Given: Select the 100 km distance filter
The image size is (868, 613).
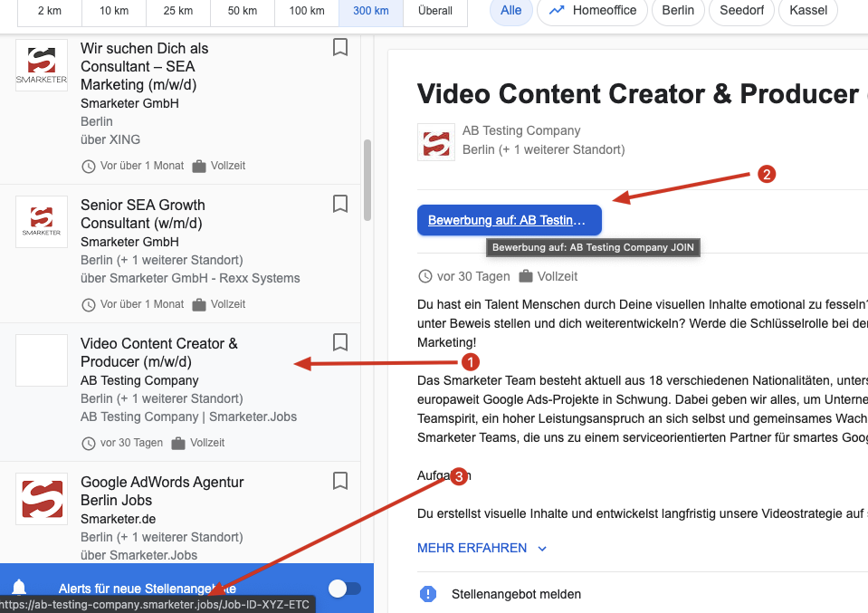Looking at the screenshot, I should [307, 11].
